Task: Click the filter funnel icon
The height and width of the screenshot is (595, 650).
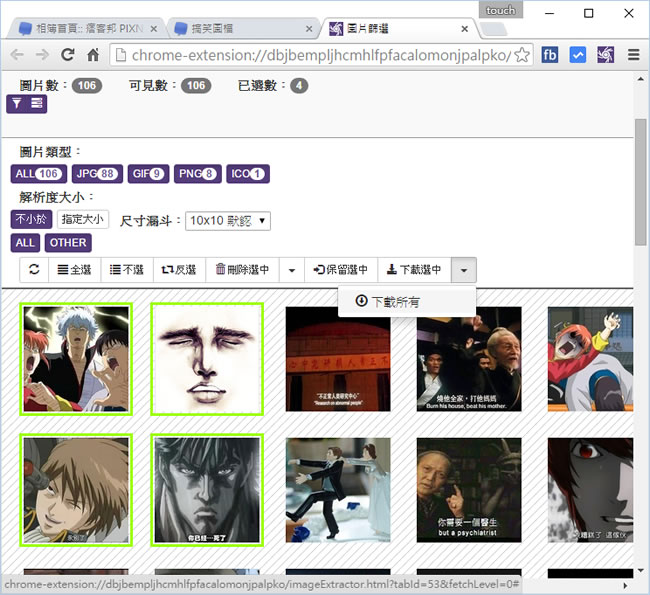Action: coord(17,104)
